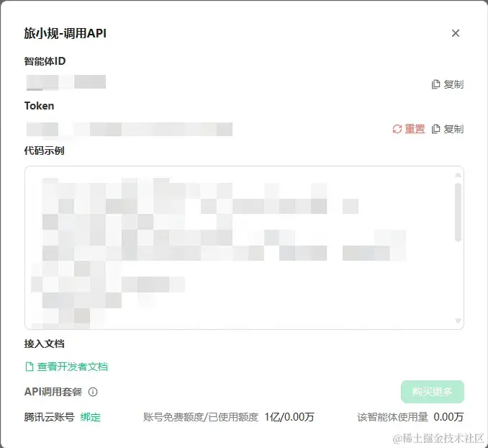Select the blurred 智能体ID value

(x=66, y=83)
